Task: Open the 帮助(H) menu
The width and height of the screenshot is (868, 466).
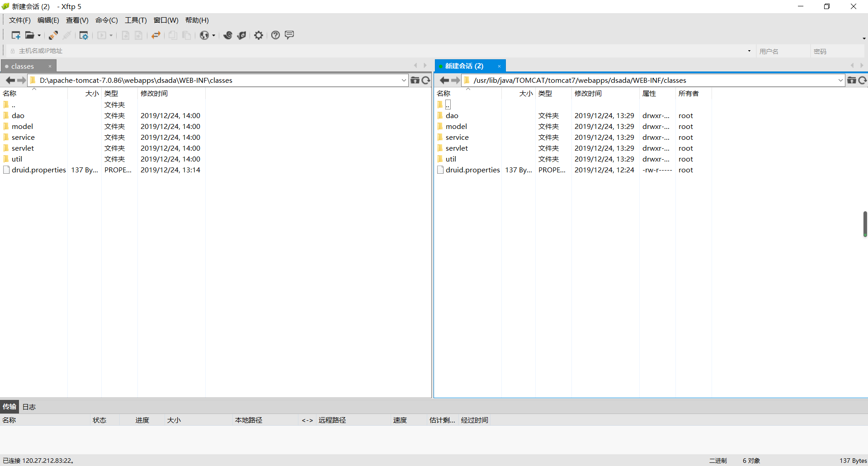Action: point(197,20)
